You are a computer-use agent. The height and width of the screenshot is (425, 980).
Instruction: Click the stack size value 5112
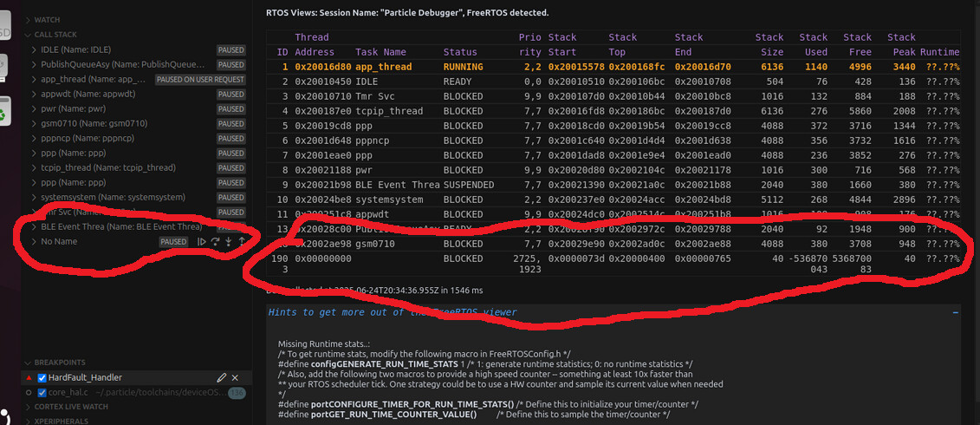coord(772,199)
